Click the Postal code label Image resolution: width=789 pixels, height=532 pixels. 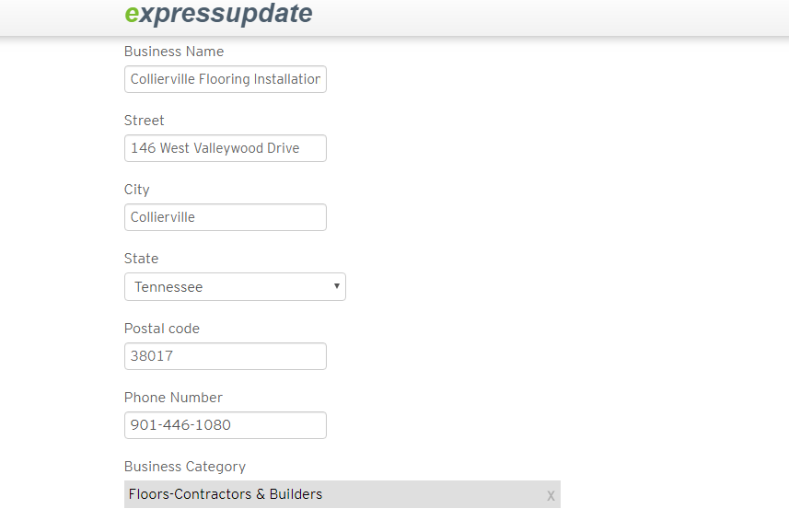point(162,329)
